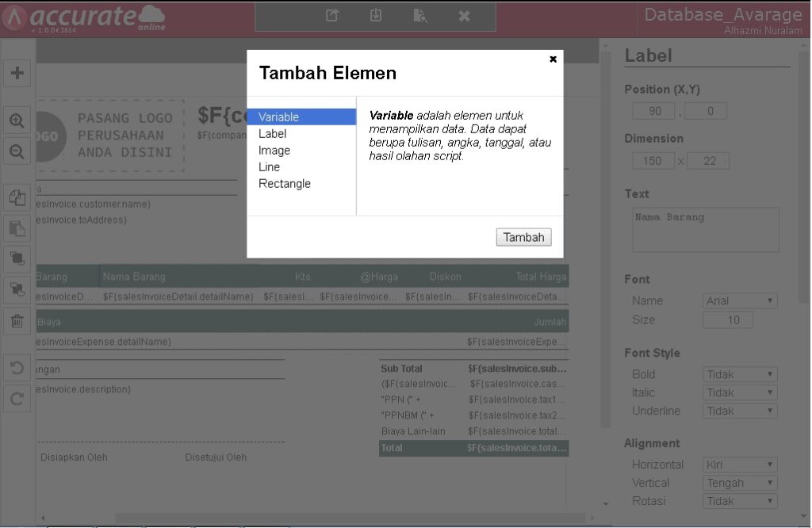Click the trash delete icon

point(17,320)
